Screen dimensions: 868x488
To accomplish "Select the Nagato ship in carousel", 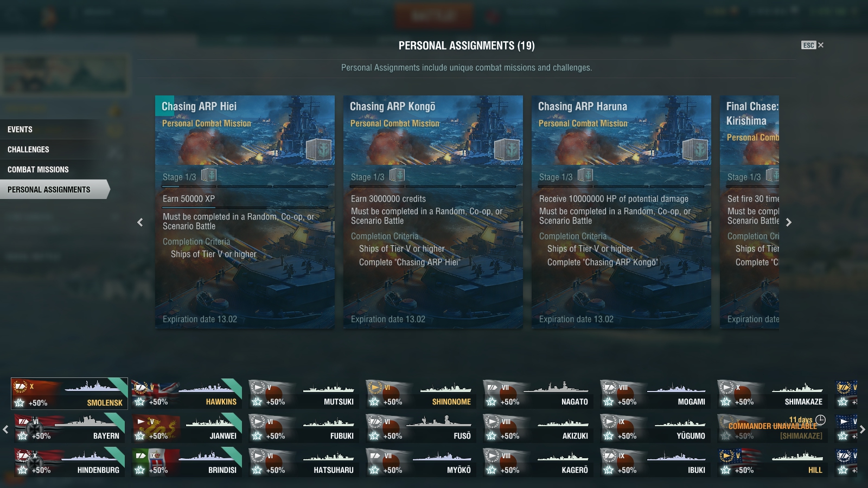I will pyautogui.click(x=537, y=394).
